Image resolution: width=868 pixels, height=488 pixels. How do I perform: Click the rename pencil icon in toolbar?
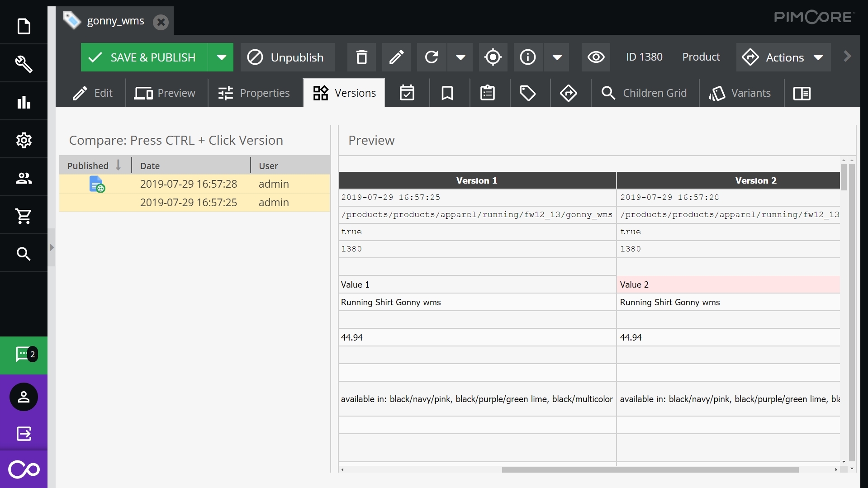tap(396, 57)
